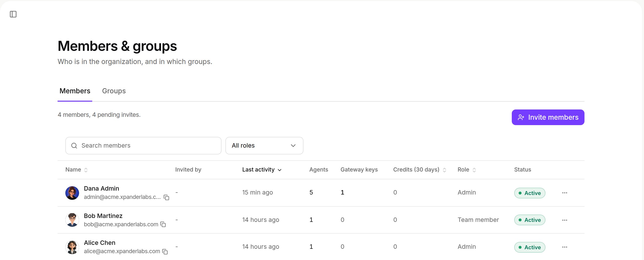Toggle Last activity sort direction
The image size is (644, 260).
click(262, 170)
